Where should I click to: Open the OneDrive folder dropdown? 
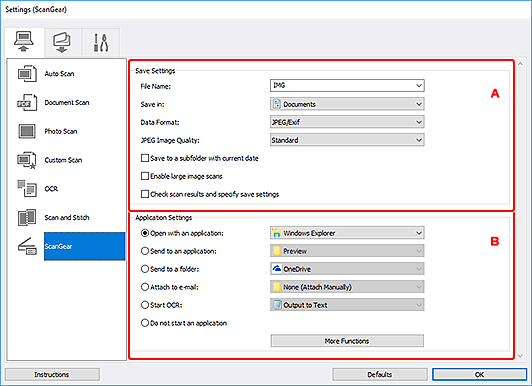coord(347,269)
